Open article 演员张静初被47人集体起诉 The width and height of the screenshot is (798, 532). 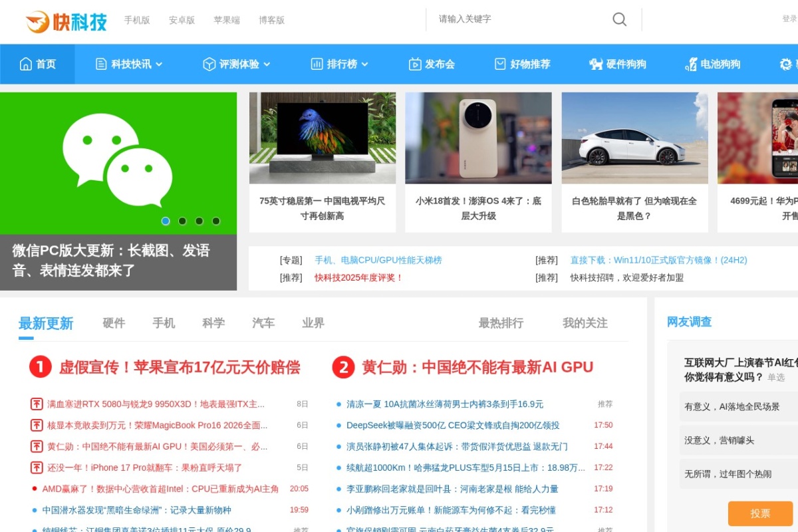(457, 446)
